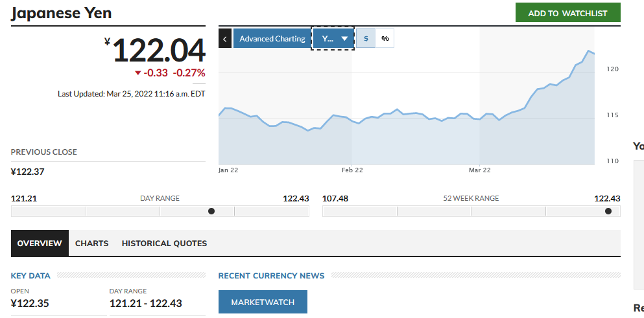Screen dimensions: 644x318
Task: Click the Japanese Yen page title
Action: point(61,13)
